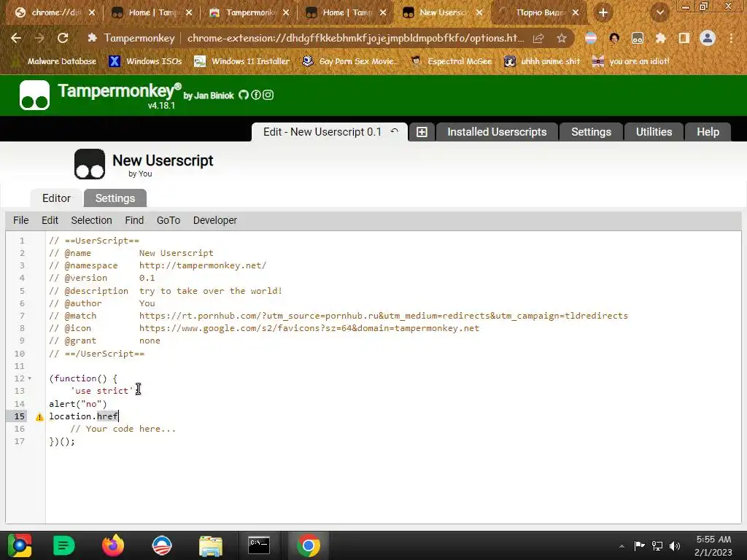Open Tampermonkey's Facebook icon link
The image size is (747, 560).
point(256,95)
